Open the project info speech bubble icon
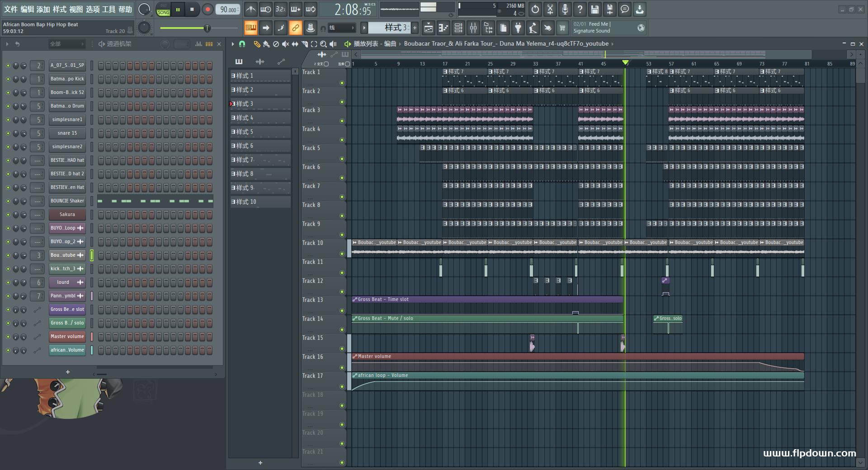This screenshot has height=470, width=868. click(625, 9)
